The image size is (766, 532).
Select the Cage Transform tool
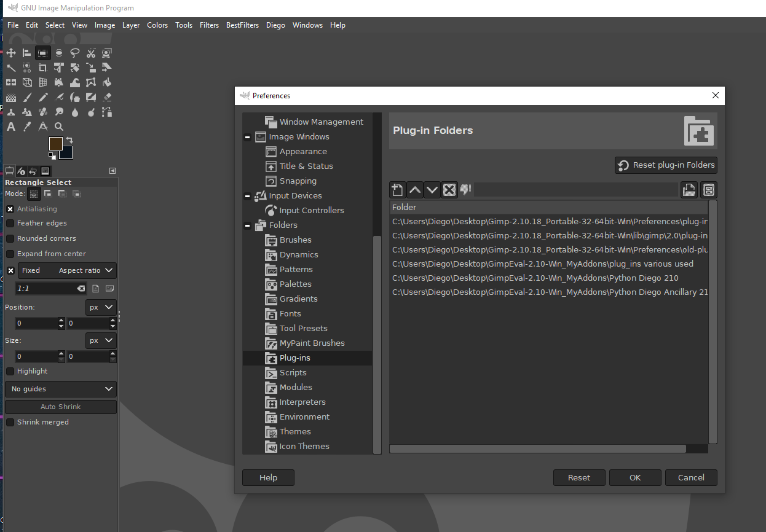pos(91,82)
